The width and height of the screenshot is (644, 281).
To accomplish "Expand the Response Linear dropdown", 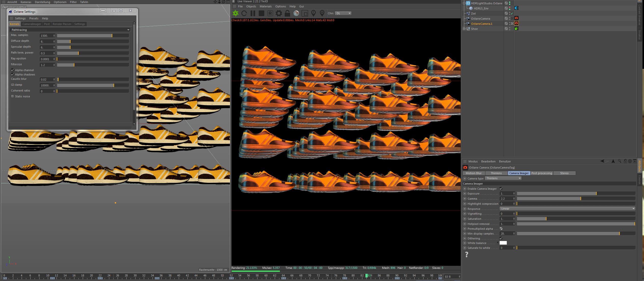I will [x=567, y=209].
